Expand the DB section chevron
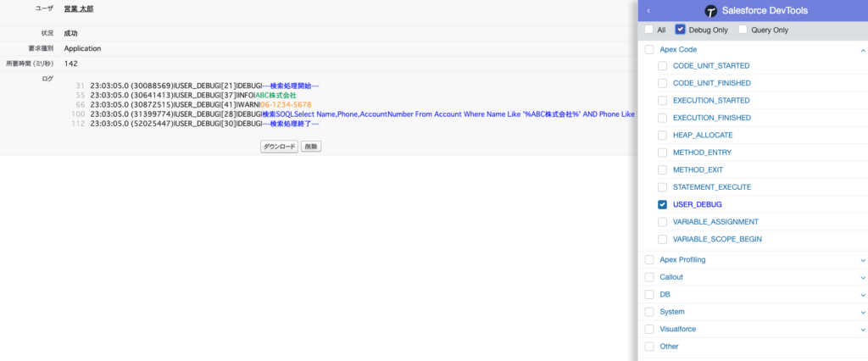Image resolution: width=868 pixels, height=361 pixels. point(862,295)
